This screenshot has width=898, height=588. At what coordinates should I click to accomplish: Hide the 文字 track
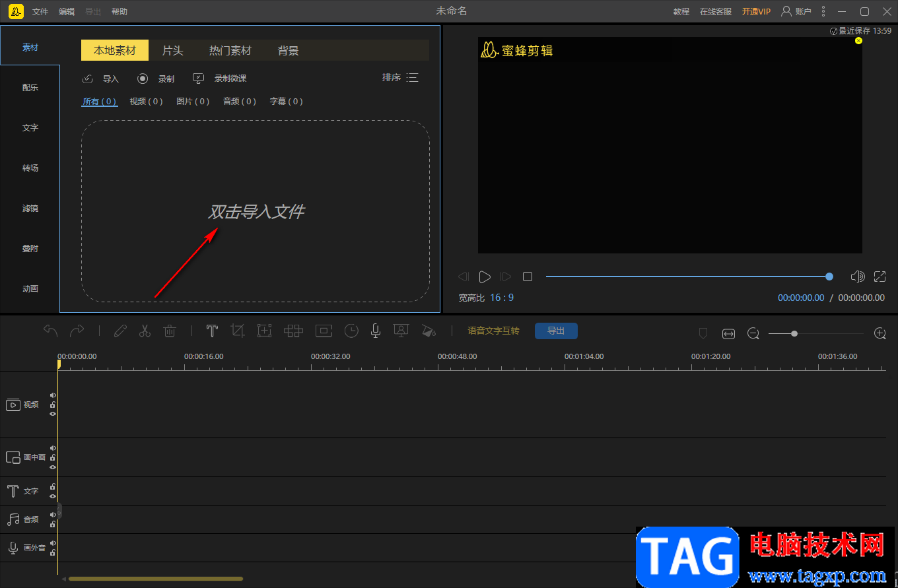53,496
